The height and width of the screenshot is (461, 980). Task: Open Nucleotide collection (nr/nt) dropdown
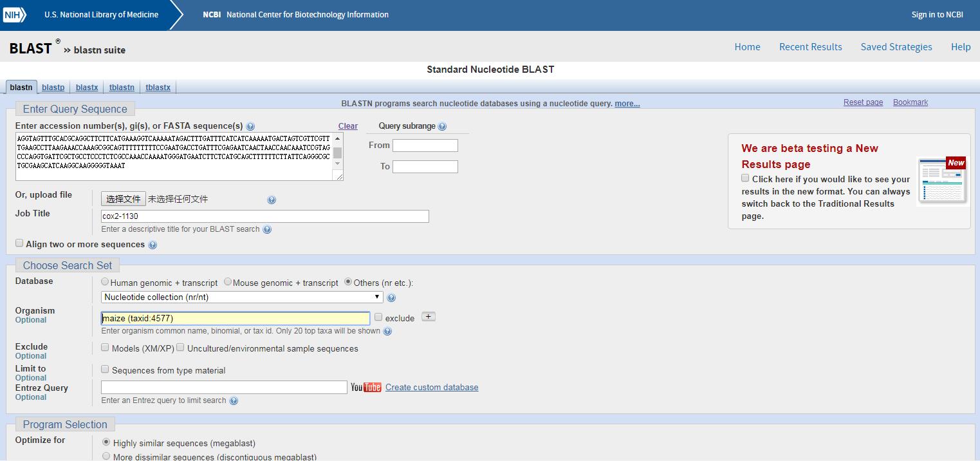pyautogui.click(x=243, y=297)
